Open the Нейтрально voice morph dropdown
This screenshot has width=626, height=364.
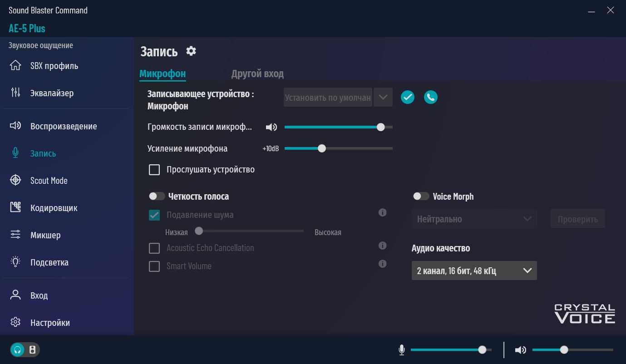474,219
